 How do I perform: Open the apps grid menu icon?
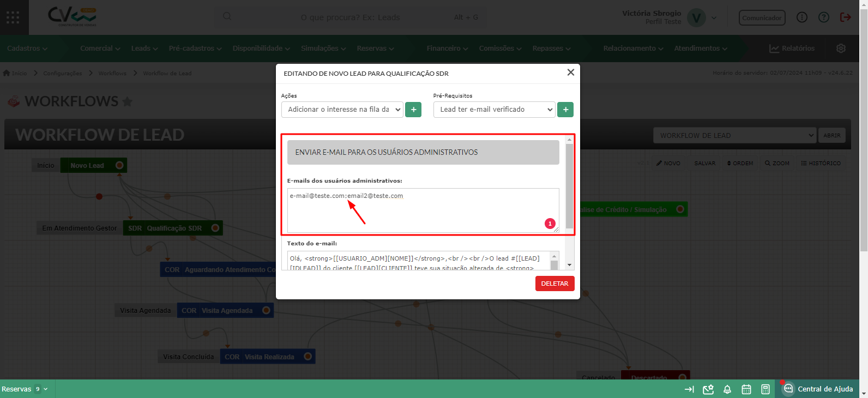point(13,17)
